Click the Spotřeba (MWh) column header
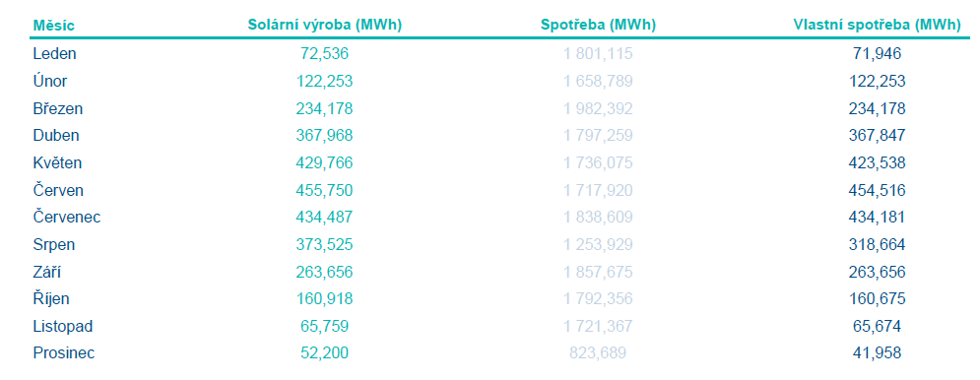 [x=598, y=25]
